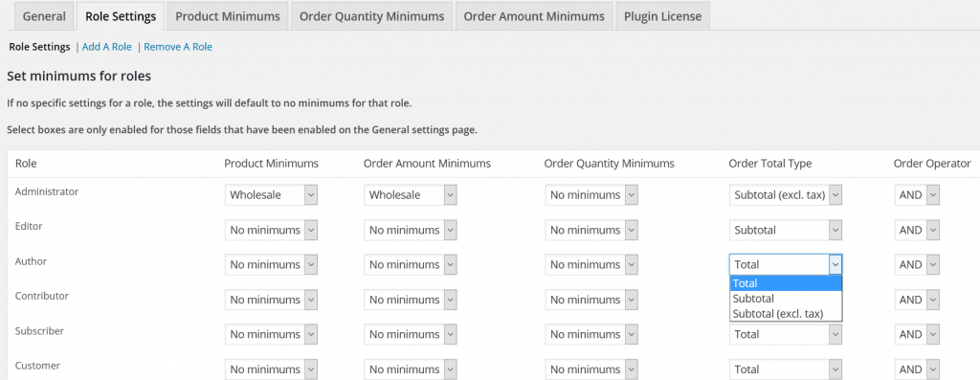Open Editor Product Minimums dropdown
Image resolution: width=980 pixels, height=380 pixels.
pos(271,230)
